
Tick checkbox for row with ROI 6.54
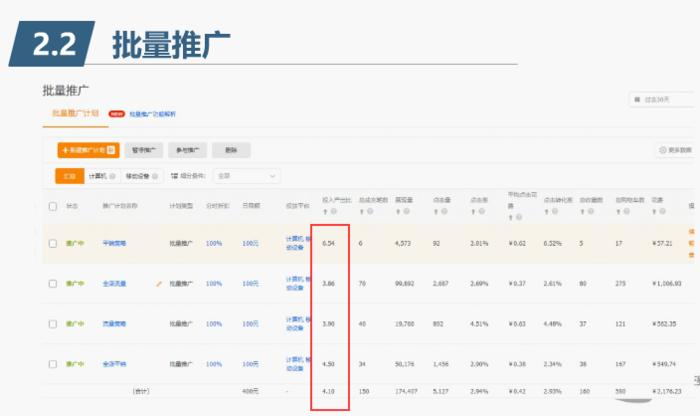click(x=53, y=243)
